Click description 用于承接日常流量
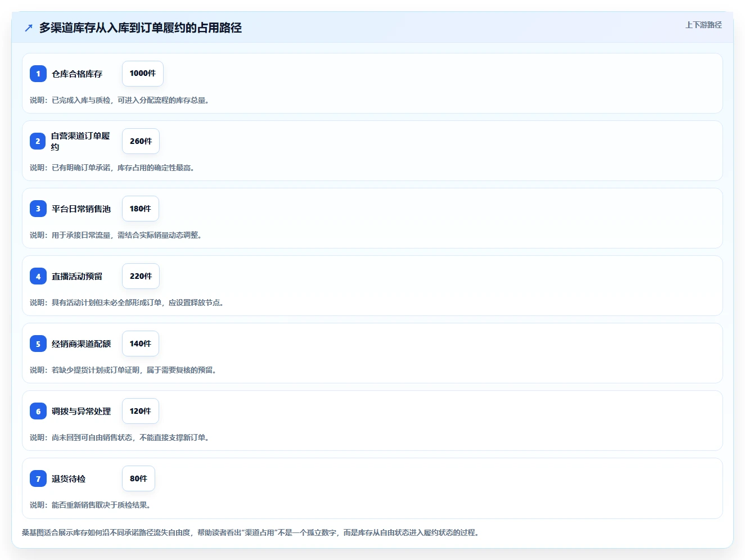Screen dimensions: 745x560 coord(116,235)
